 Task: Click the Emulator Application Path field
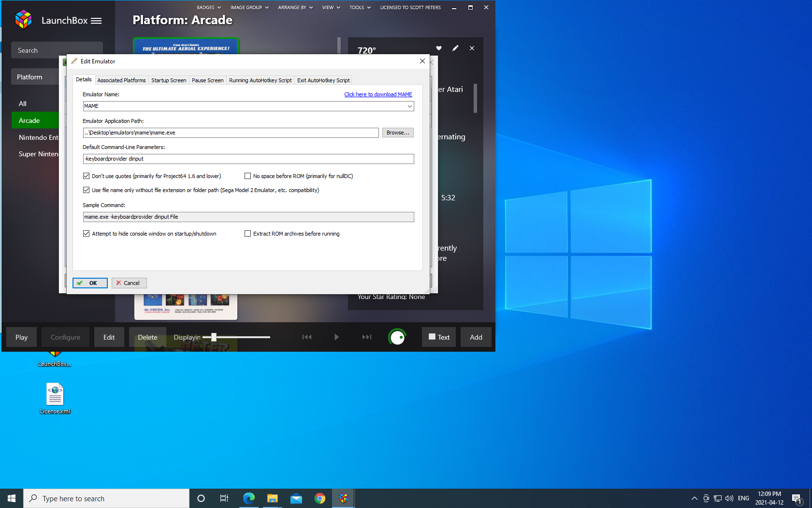pyautogui.click(x=231, y=133)
